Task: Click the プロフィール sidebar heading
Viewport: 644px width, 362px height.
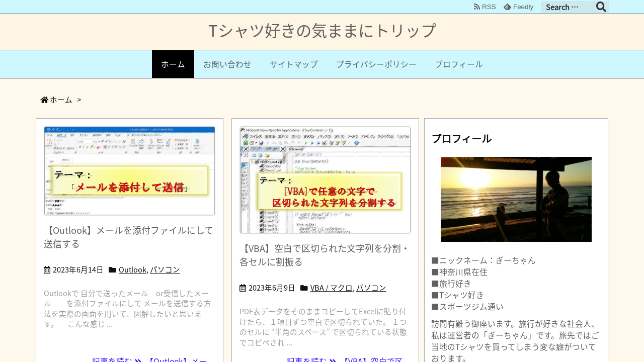Action: pos(461,139)
